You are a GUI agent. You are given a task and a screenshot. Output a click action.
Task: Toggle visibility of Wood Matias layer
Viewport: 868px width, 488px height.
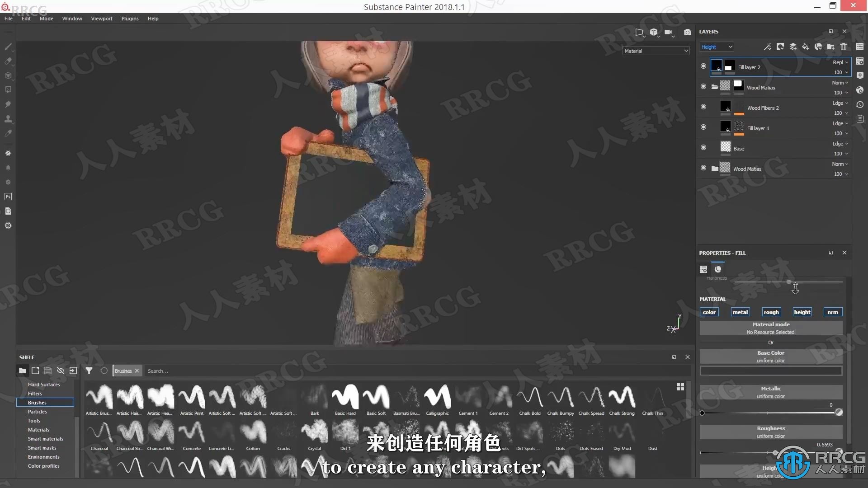703,87
